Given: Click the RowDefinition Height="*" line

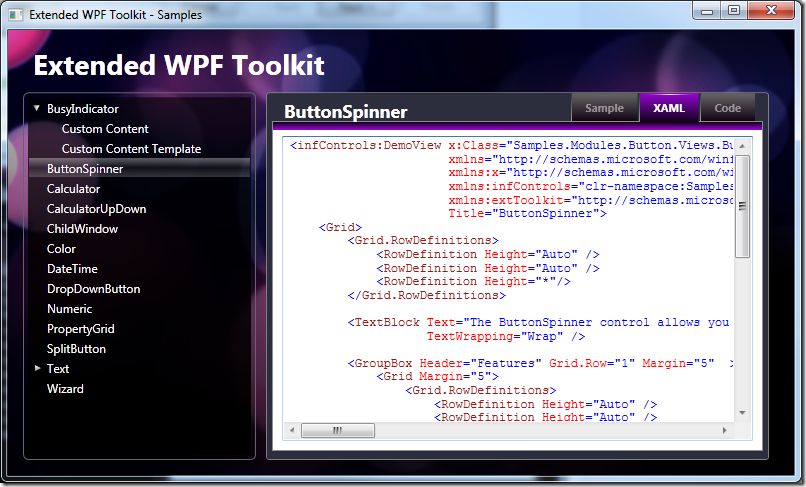Looking at the screenshot, I should coord(473,282).
